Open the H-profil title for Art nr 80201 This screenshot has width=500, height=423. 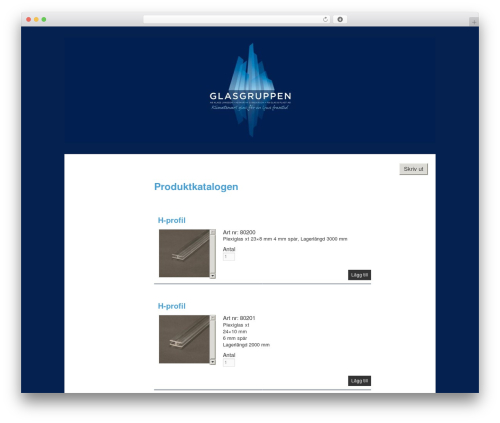pyautogui.click(x=171, y=306)
